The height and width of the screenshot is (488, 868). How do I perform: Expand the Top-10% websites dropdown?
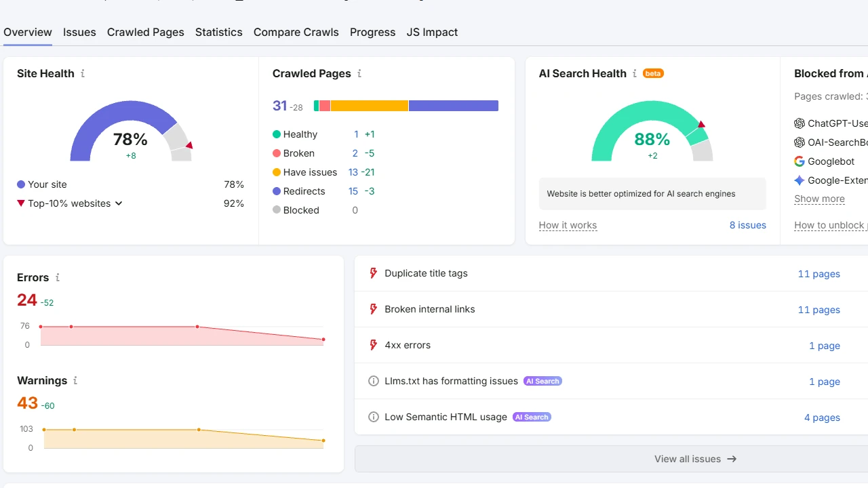119,203
